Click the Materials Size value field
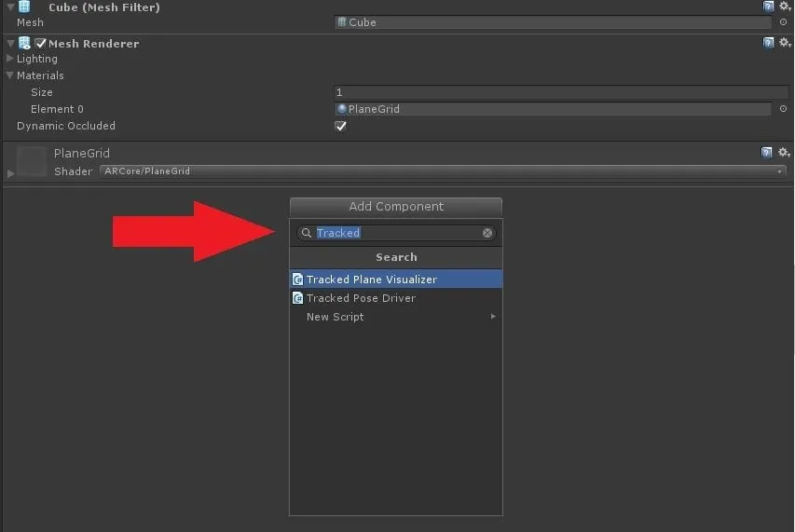This screenshot has width=795, height=532. point(561,92)
